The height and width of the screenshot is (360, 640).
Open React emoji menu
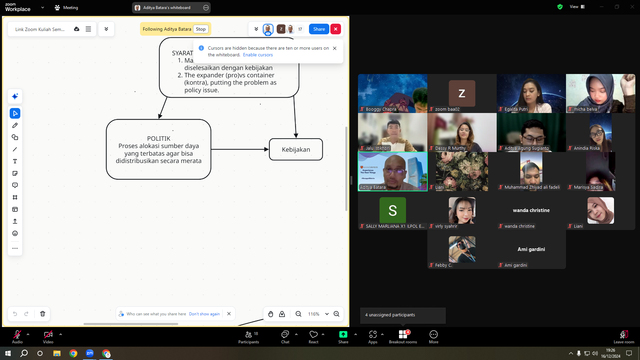click(x=313, y=337)
